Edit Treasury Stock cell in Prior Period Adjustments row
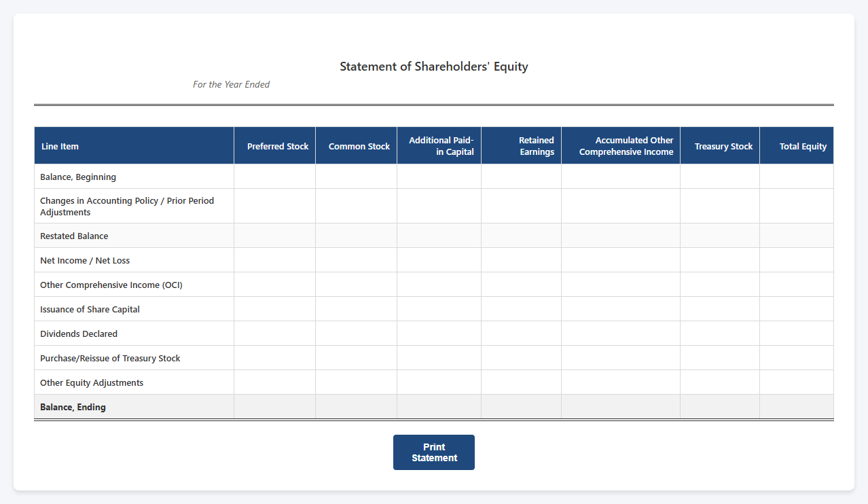This screenshot has height=504, width=868. pos(720,206)
